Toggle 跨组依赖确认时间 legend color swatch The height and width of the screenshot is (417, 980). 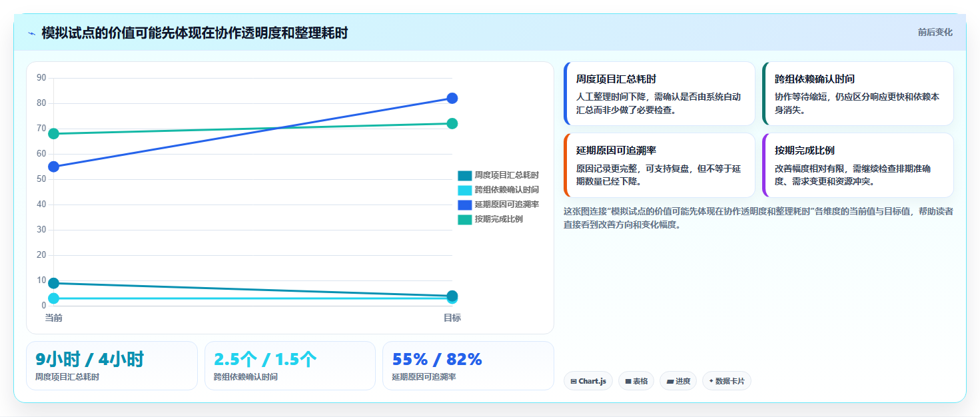[464, 190]
